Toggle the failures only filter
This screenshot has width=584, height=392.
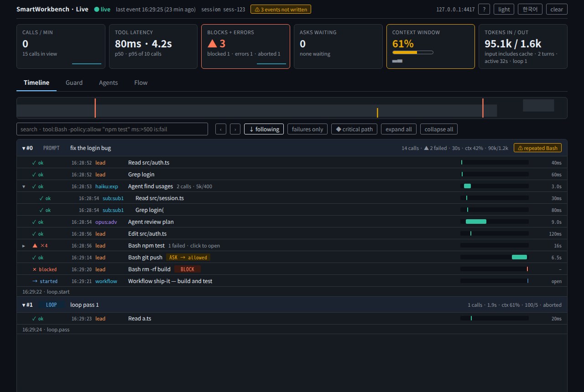tap(308, 129)
